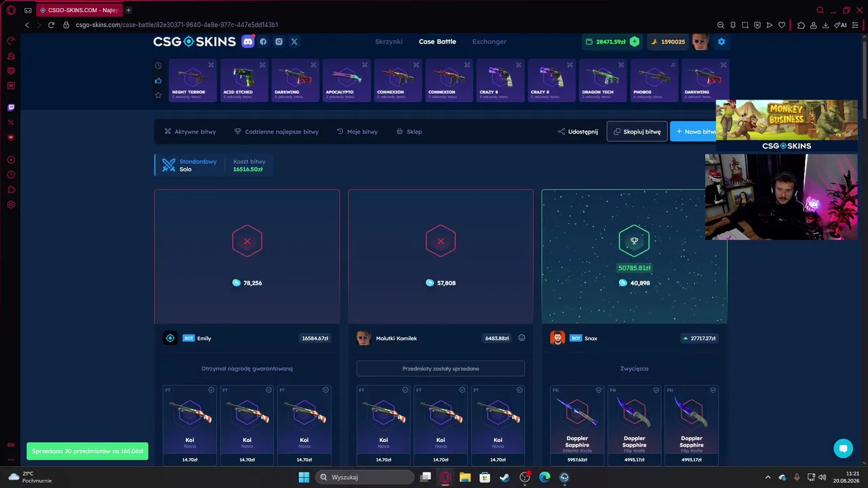Screen dimensions: 868x488
Task: Reload the page in the browser toolbar
Action: (x=51, y=25)
